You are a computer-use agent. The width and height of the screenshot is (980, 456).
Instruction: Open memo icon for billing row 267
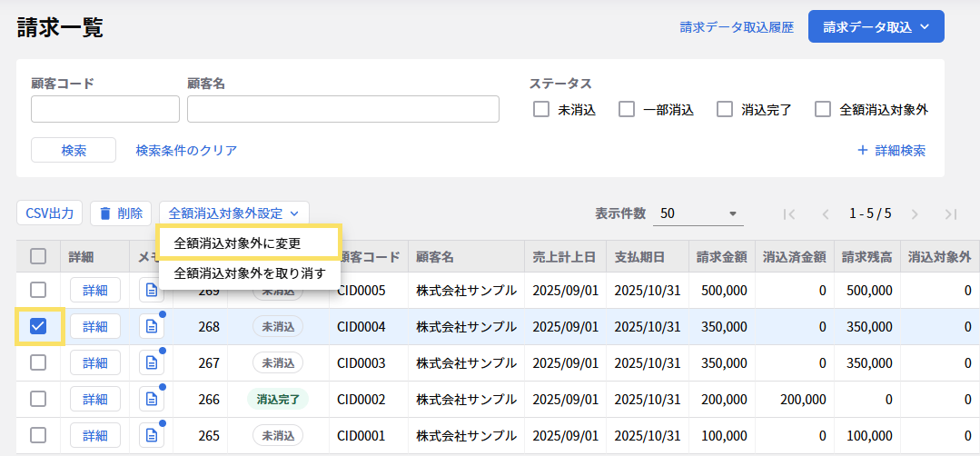[x=151, y=363]
